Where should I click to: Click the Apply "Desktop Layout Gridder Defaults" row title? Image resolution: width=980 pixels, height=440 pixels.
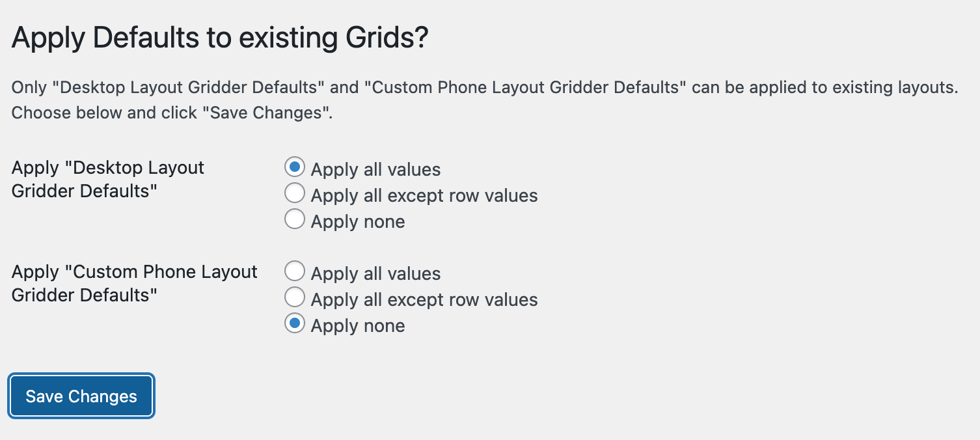click(108, 179)
